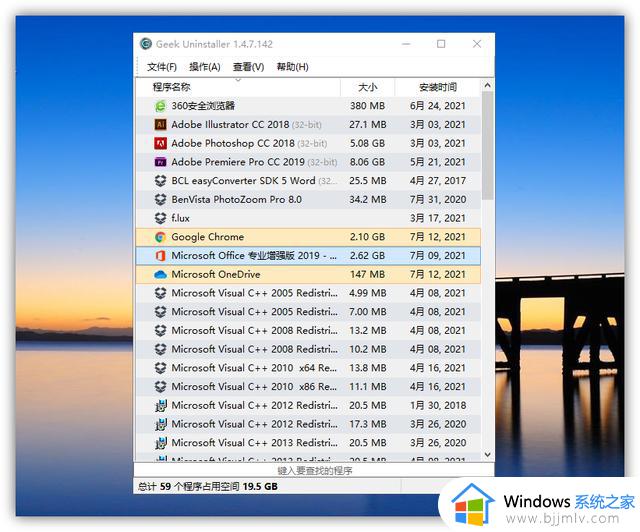
Task: Open the 操作(A) menu
Action: tap(205, 67)
